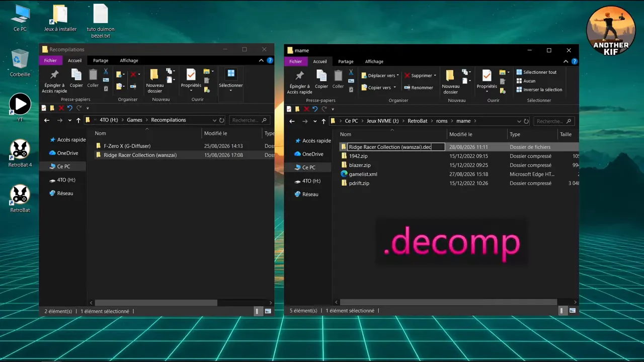Click Inverser la sélection in mame window
Viewport: 644px width, 362px height.
pos(539,89)
